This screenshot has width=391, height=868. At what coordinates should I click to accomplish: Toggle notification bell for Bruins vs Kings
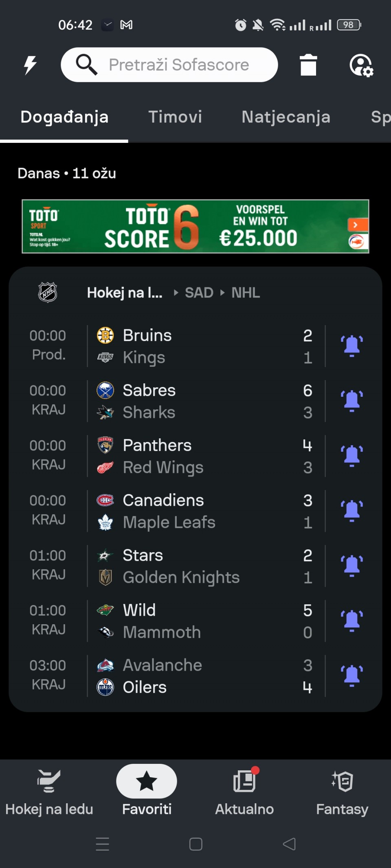[351, 346]
